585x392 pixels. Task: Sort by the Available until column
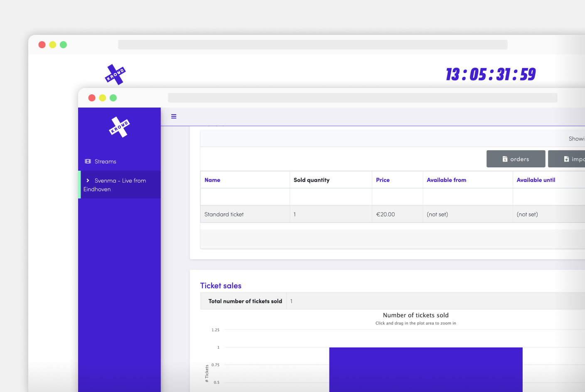pyautogui.click(x=536, y=180)
